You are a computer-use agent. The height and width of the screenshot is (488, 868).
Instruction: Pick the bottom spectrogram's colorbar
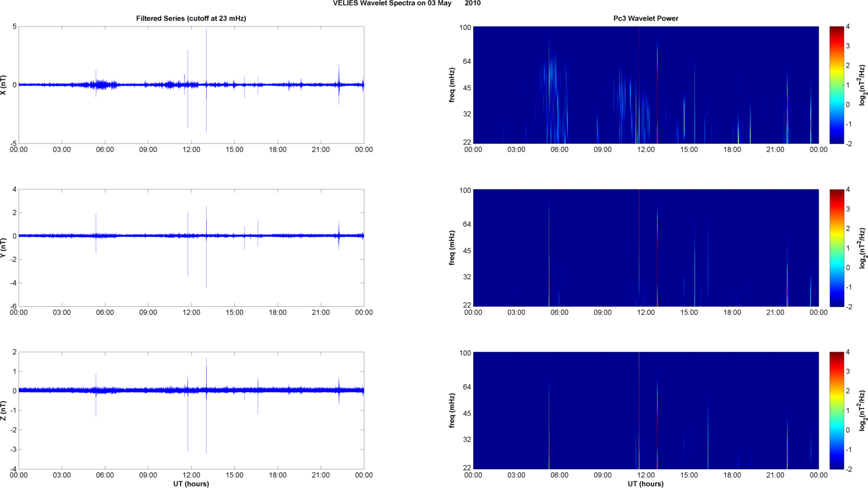point(836,411)
